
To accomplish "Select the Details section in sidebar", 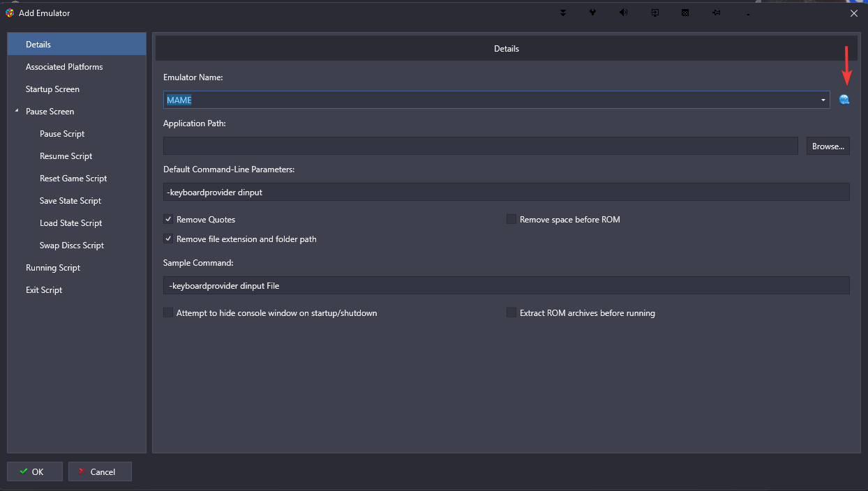I will 77,45.
